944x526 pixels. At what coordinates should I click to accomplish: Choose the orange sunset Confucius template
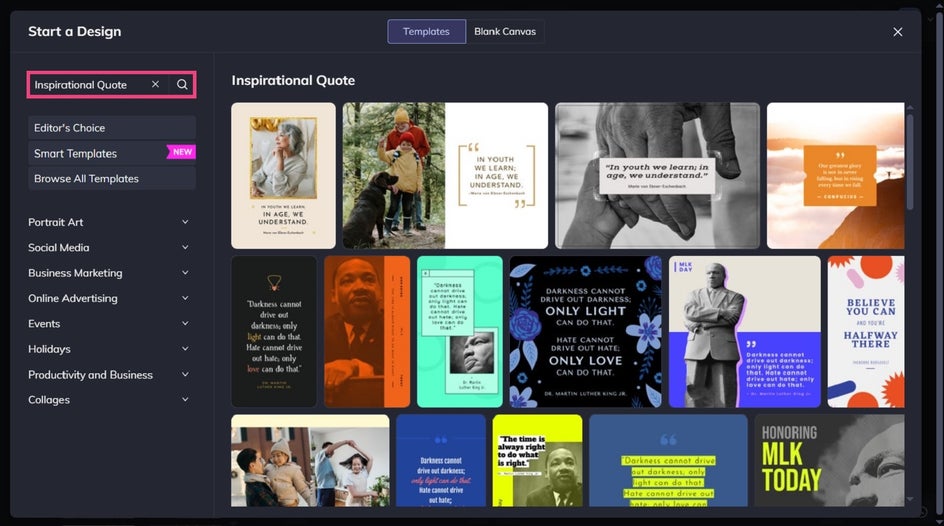pyautogui.click(x=836, y=175)
